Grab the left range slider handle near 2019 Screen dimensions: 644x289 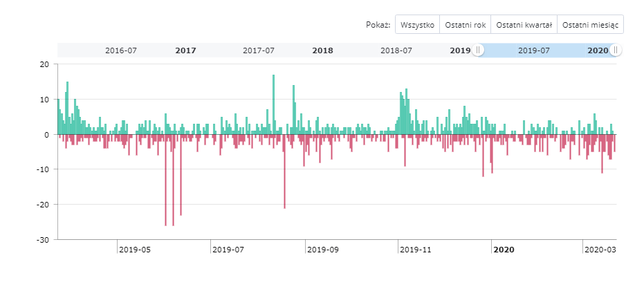coord(478,50)
